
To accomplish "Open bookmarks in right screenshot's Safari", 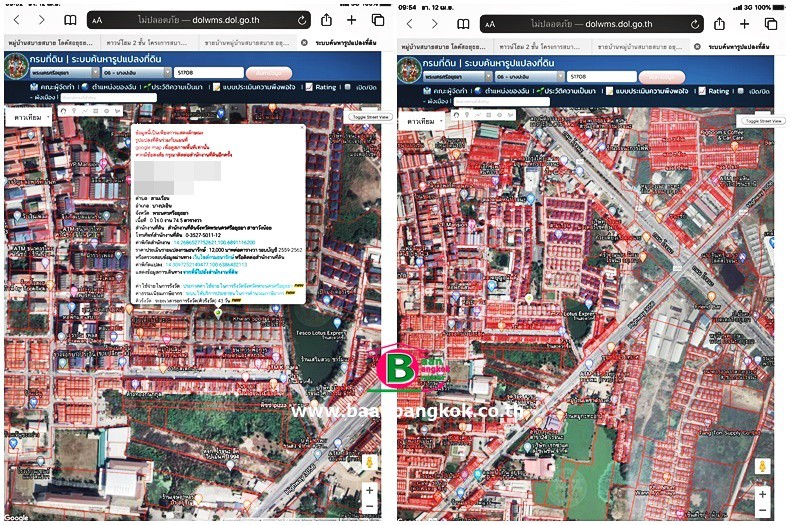I will (463, 24).
